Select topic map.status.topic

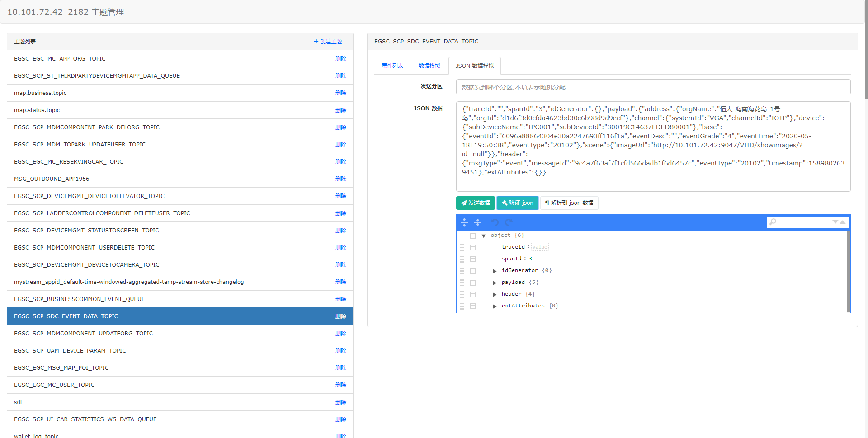tap(180, 110)
